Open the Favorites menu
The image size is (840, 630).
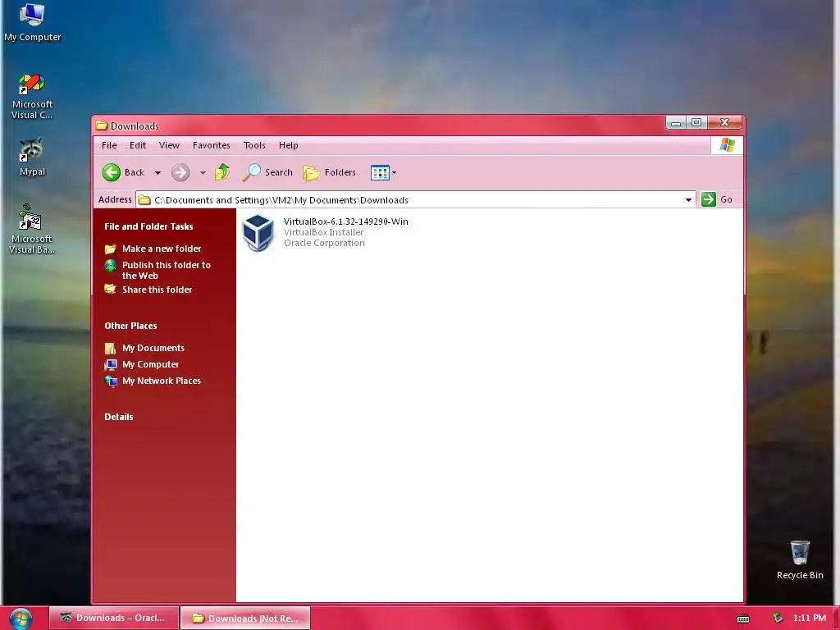(212, 145)
